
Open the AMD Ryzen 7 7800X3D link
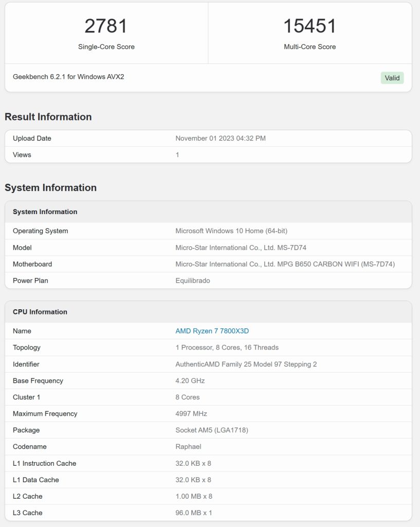click(x=212, y=331)
